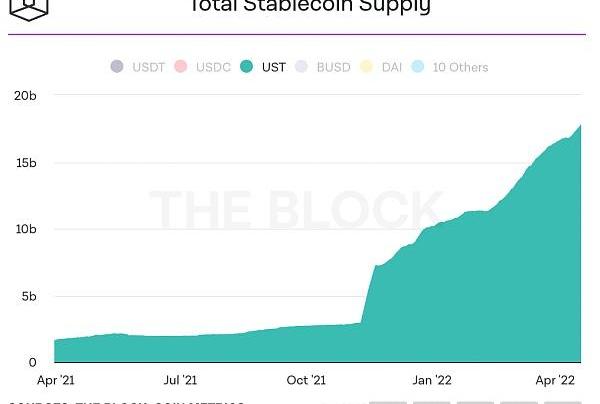This screenshot has height=404, width=600.
Task: Click the Jan '22 x-axis label
Action: click(431, 380)
